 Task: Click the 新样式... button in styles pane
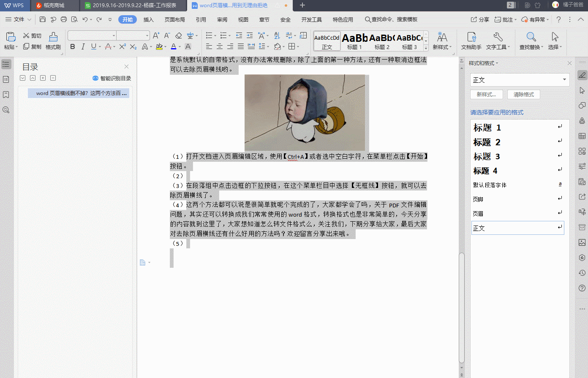coord(486,95)
